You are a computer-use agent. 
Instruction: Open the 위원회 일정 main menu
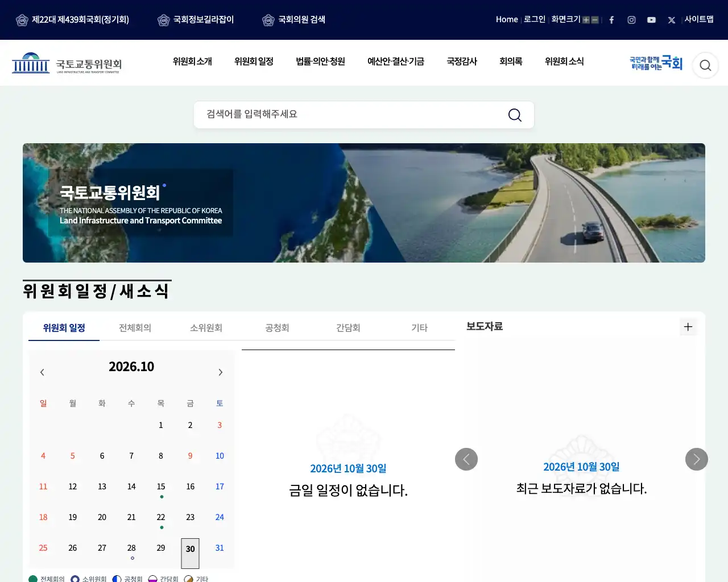pyautogui.click(x=254, y=61)
